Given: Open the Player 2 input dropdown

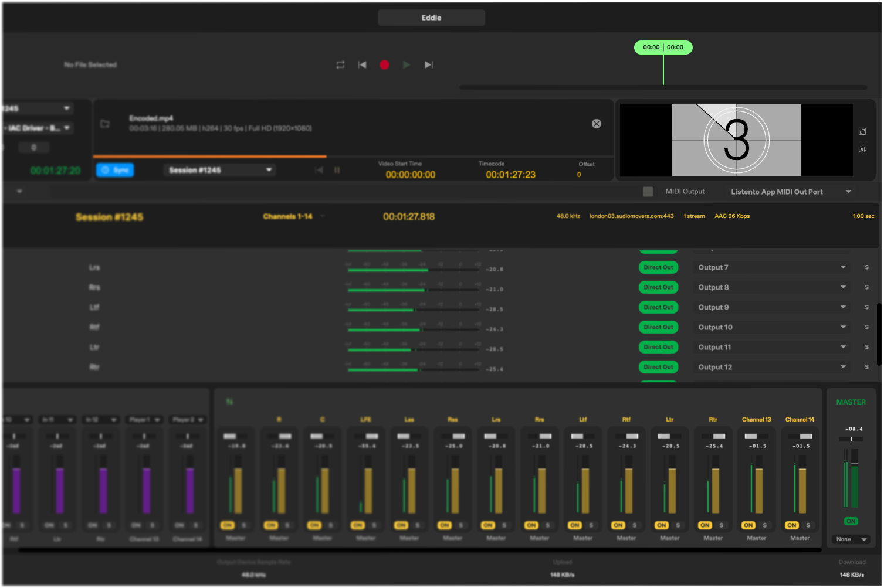Looking at the screenshot, I should 188,420.
